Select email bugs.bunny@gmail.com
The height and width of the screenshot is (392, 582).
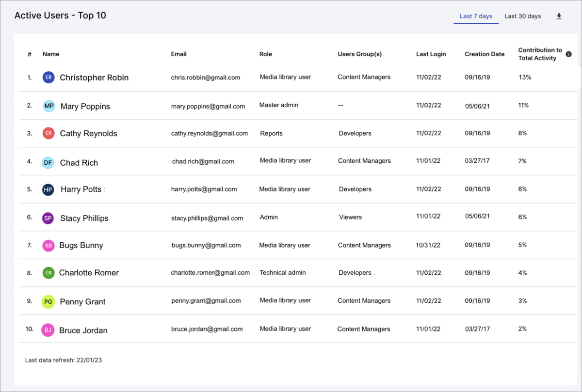point(206,245)
